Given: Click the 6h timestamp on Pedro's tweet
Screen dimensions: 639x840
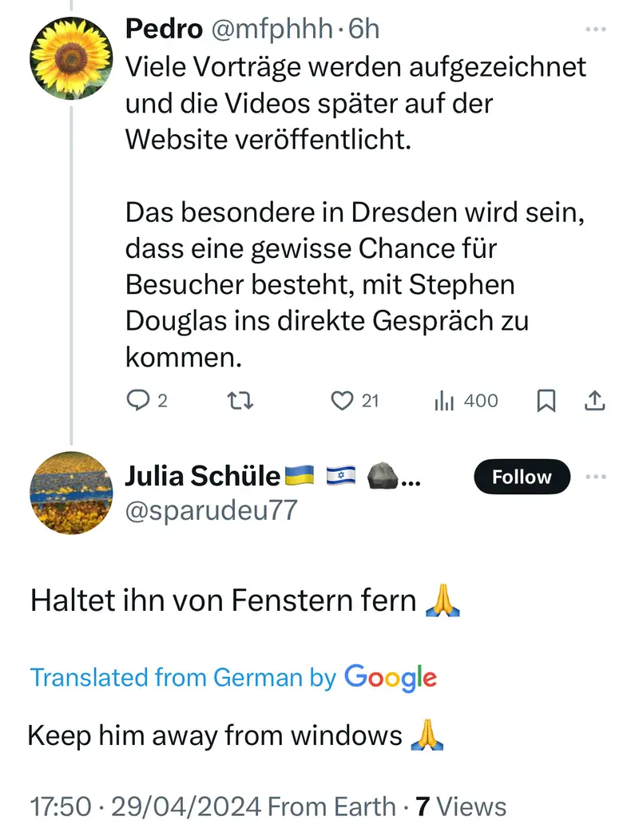Looking at the screenshot, I should pos(364,30).
